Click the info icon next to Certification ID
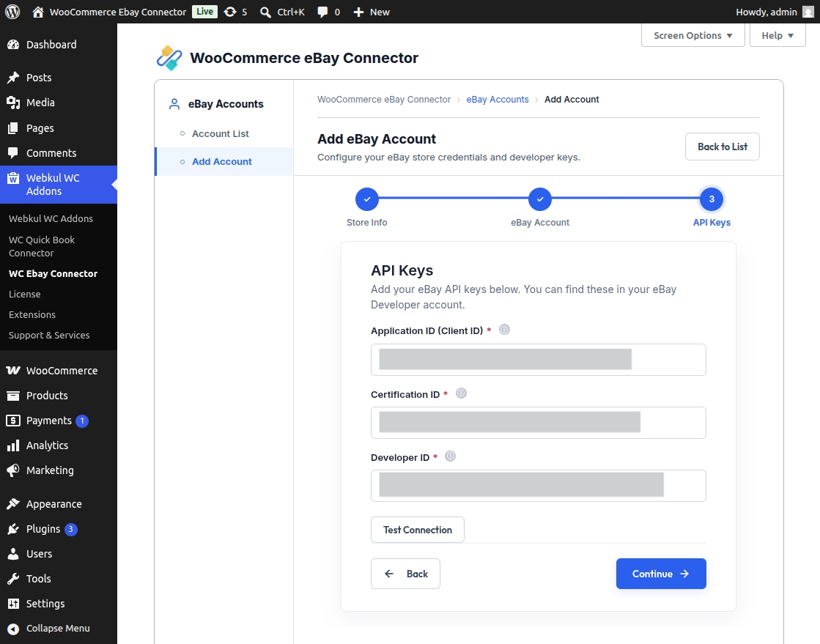The height and width of the screenshot is (644, 820). pyautogui.click(x=461, y=393)
